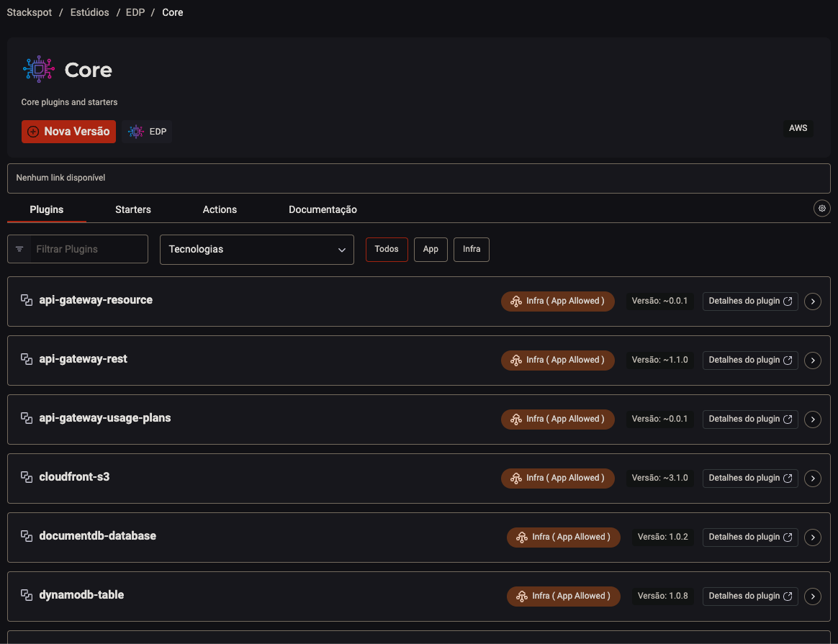Click infra icon in api-gateway-rest badge

[x=515, y=360]
